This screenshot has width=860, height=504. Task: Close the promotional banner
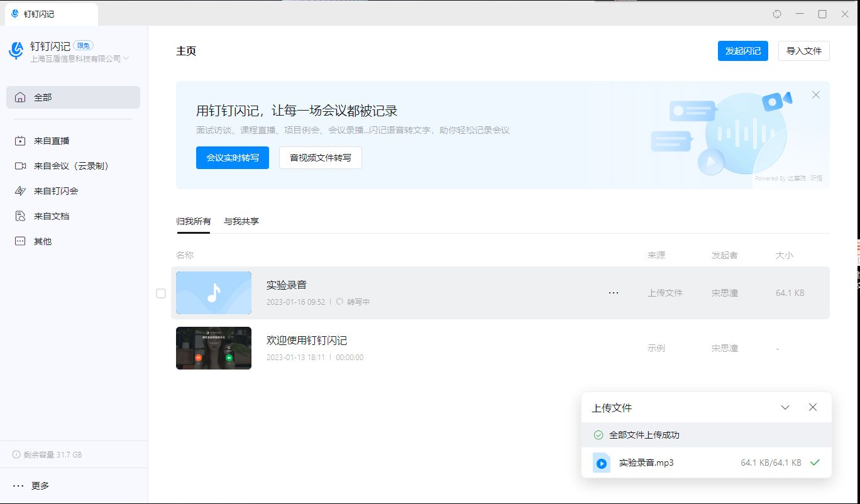click(816, 95)
